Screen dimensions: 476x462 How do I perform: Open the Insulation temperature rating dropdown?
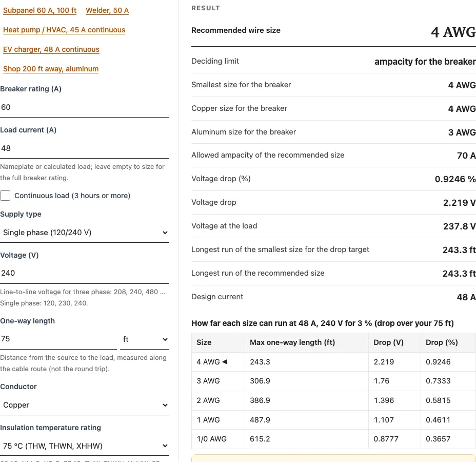tap(85, 446)
